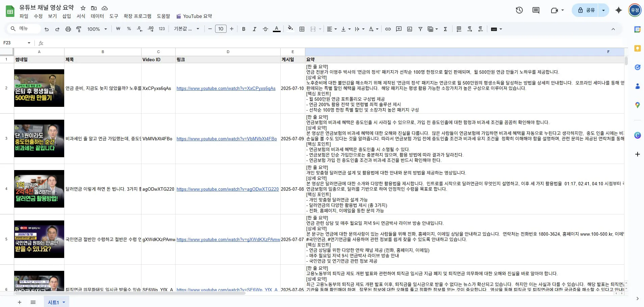Expand the share button dropdown arrow
This screenshot has width=644, height=307.
click(603, 10)
